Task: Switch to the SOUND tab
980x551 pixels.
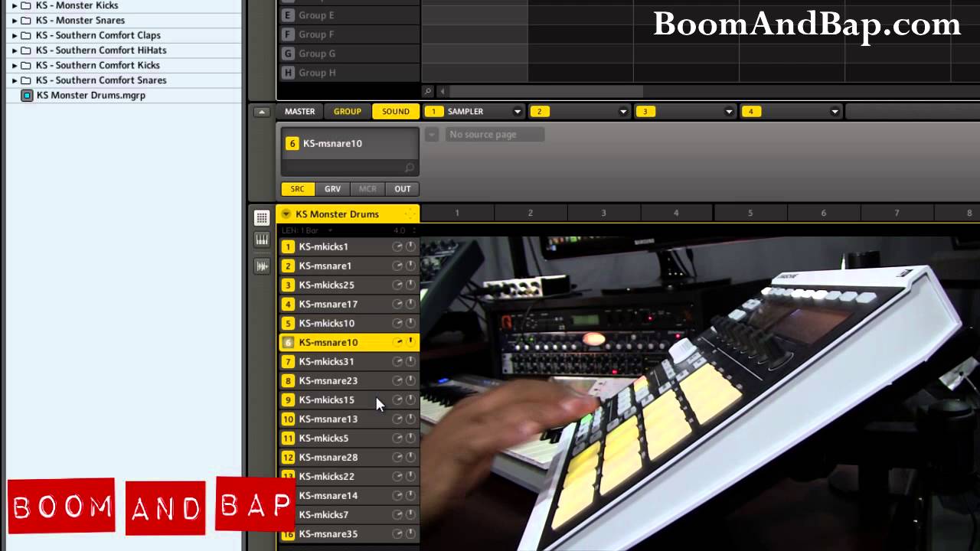Action: (x=396, y=112)
